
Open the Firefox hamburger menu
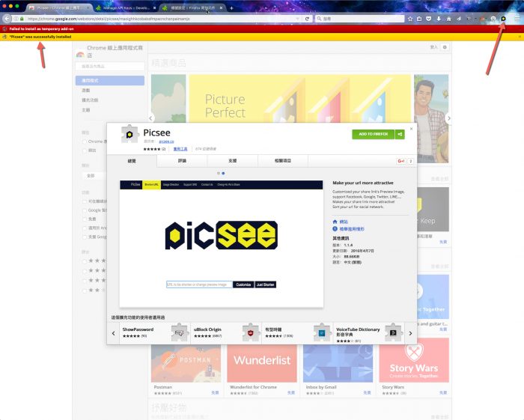pyautogui.click(x=517, y=19)
